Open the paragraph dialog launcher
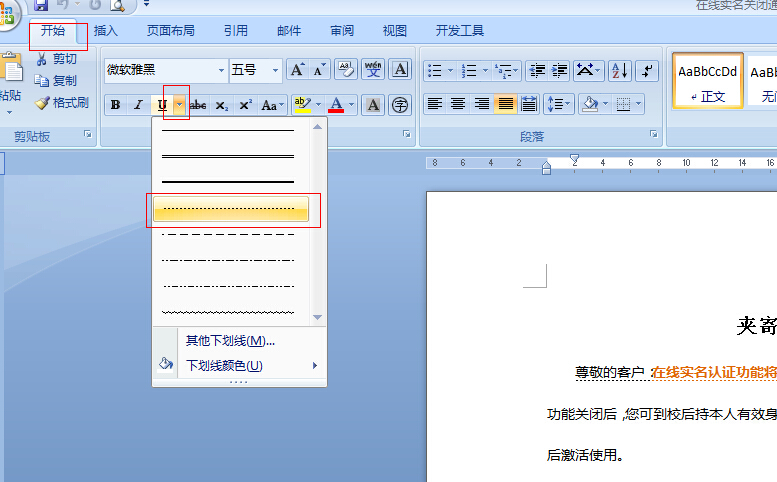777x482 pixels. 654,134
